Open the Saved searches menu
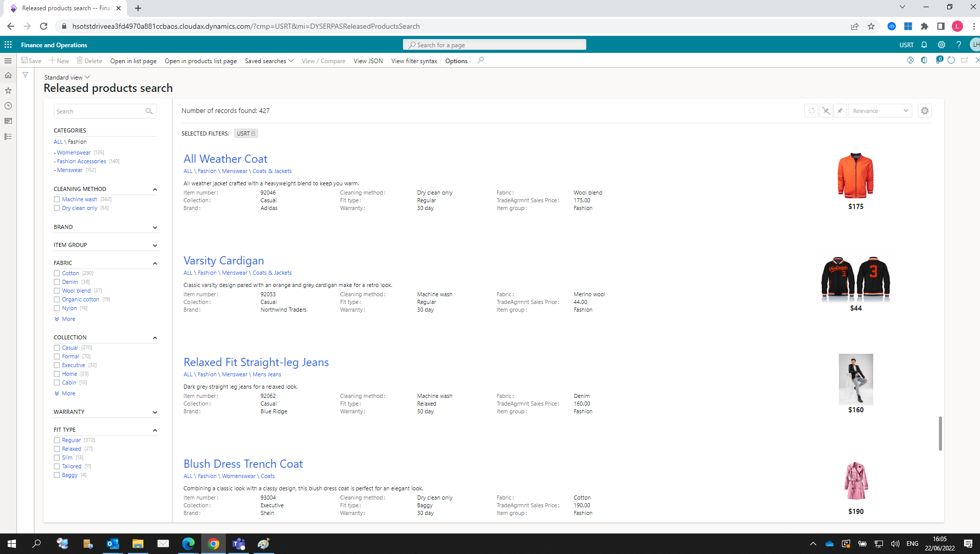Screen dimensions: 980x554 268,61
